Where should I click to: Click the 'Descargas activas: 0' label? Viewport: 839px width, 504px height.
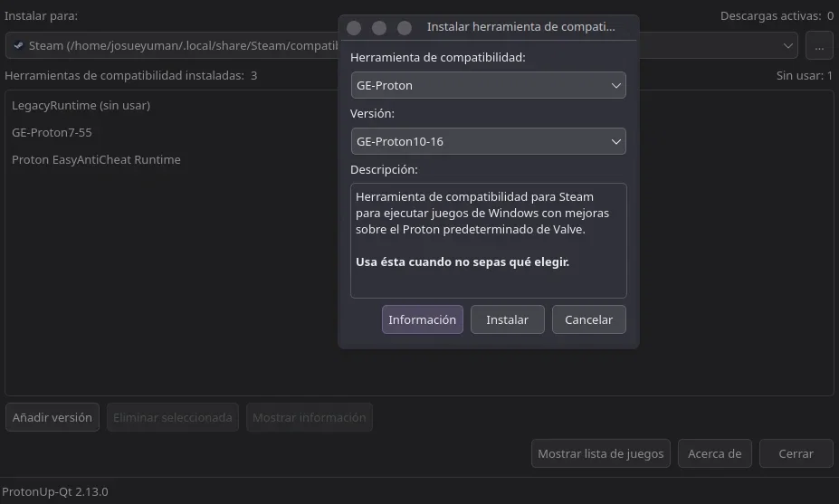pos(777,16)
